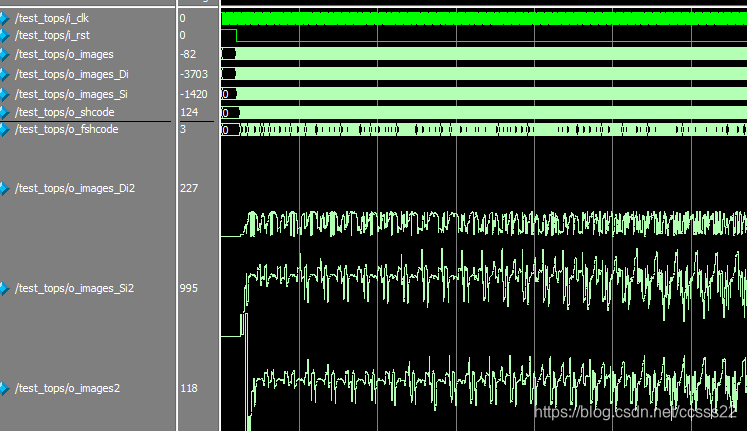Viewport: 747px width, 431px height.
Task: Click the diamond icon next to o_images_Si2
Action: [x=4, y=289]
